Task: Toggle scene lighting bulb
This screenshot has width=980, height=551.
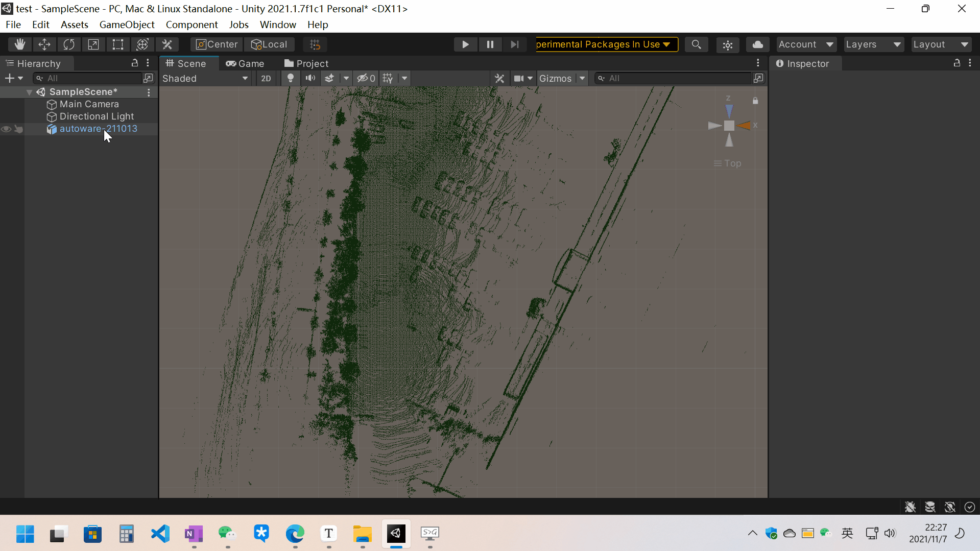Action: 290,78
